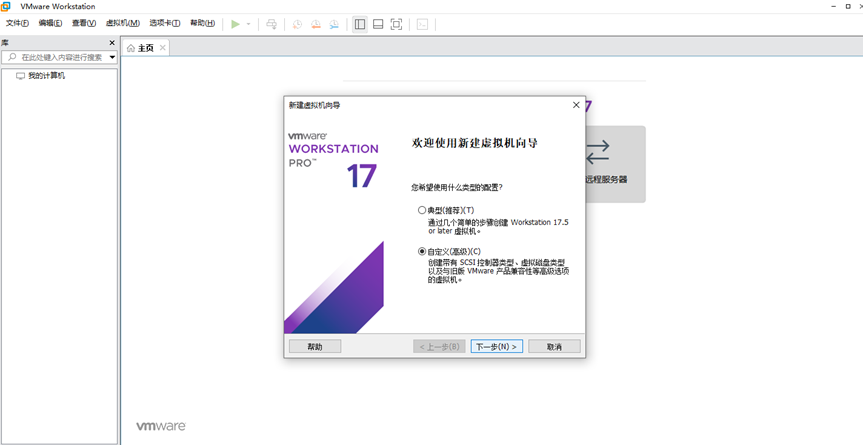Click the home icon on 主页 tab
The width and height of the screenshot is (863, 445).
tap(131, 48)
